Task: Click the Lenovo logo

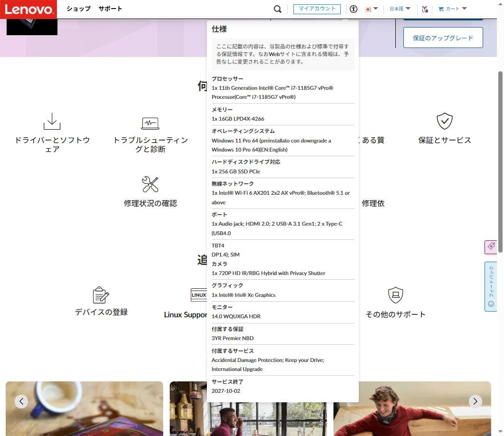Action: tap(28, 9)
